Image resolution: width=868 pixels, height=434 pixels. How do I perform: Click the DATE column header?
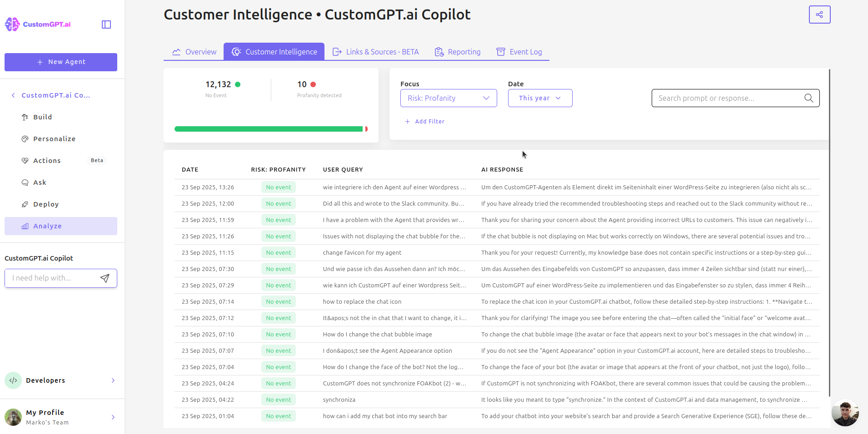coord(190,170)
